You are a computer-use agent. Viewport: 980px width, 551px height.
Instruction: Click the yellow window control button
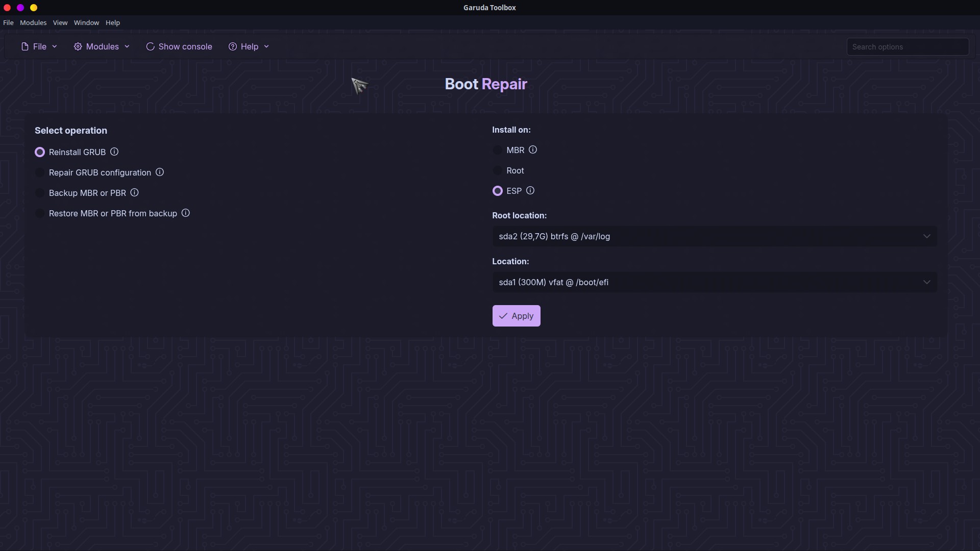click(34, 8)
